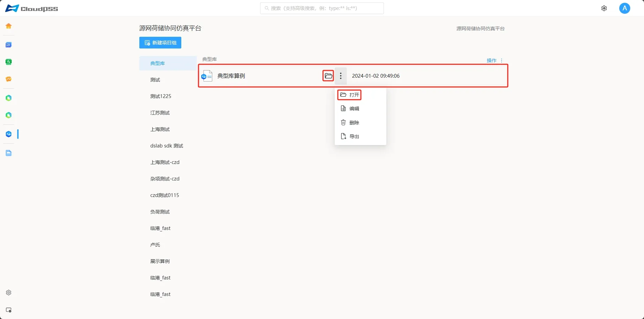Image resolution: width=644 pixels, height=319 pixels.
Task: Select the 杂项测试-czd project group
Action: click(x=168, y=179)
